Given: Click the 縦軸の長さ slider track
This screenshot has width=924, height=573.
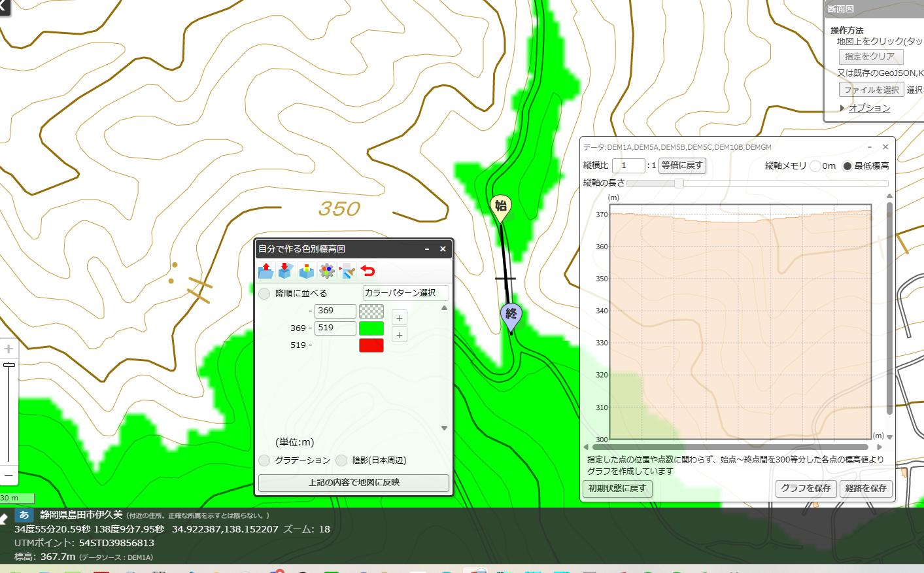Looking at the screenshot, I should 757,183.
